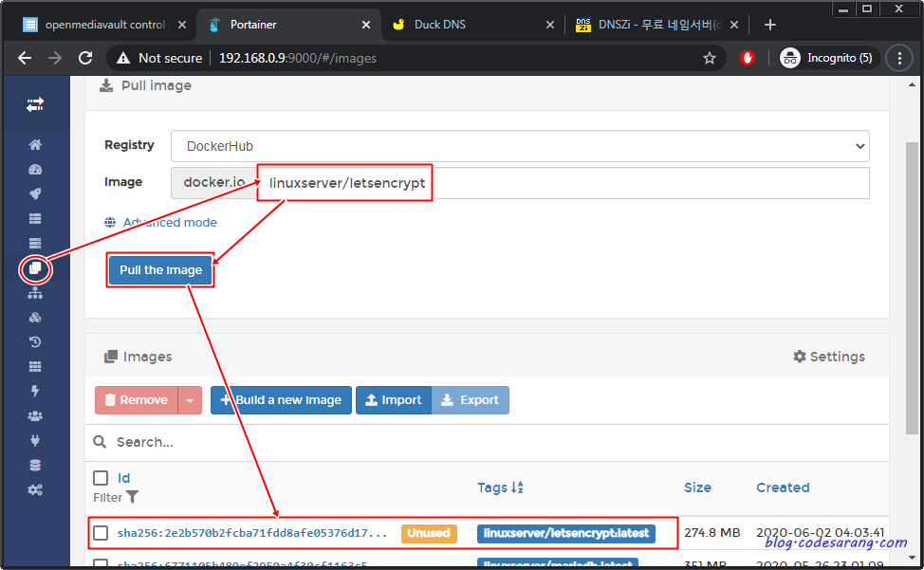Viewport: 924px width, 570px height.
Task: Go back with browser back arrow
Action: point(25,58)
